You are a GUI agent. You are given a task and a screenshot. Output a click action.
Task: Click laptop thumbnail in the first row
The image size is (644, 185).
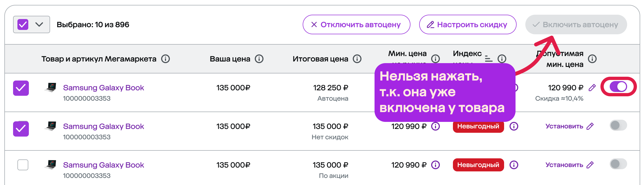51,88
